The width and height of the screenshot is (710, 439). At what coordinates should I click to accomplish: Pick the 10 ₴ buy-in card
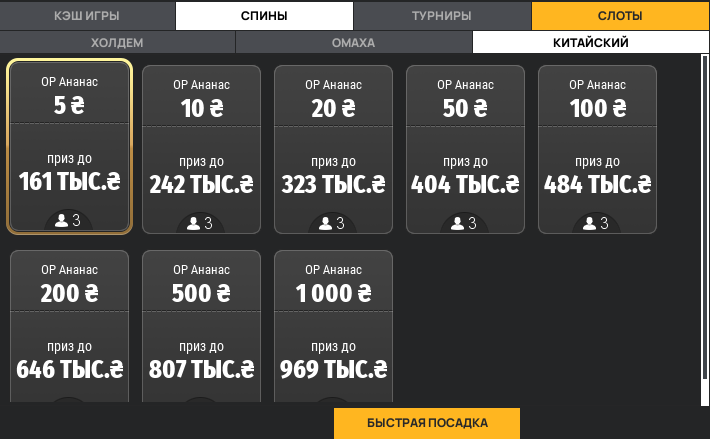tap(201, 148)
